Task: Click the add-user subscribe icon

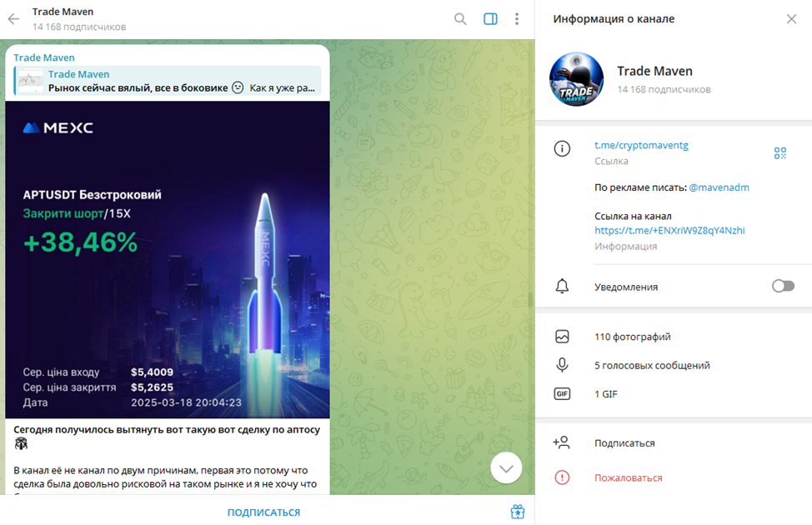Action: click(561, 442)
